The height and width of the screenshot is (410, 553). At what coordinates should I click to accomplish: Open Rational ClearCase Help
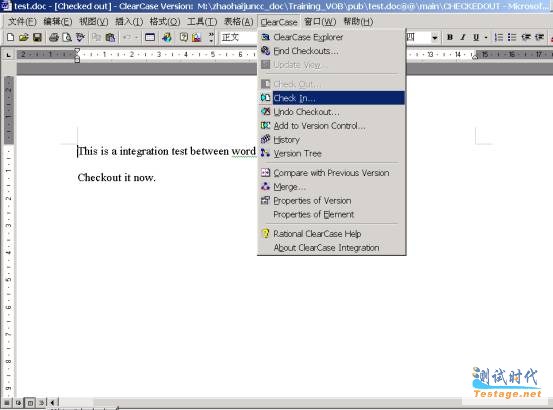332,234
